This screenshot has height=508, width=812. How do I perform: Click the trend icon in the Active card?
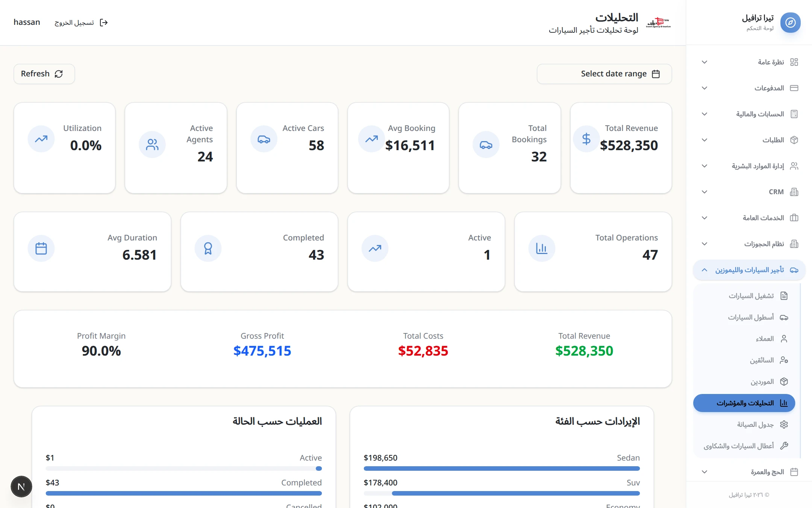tap(375, 248)
